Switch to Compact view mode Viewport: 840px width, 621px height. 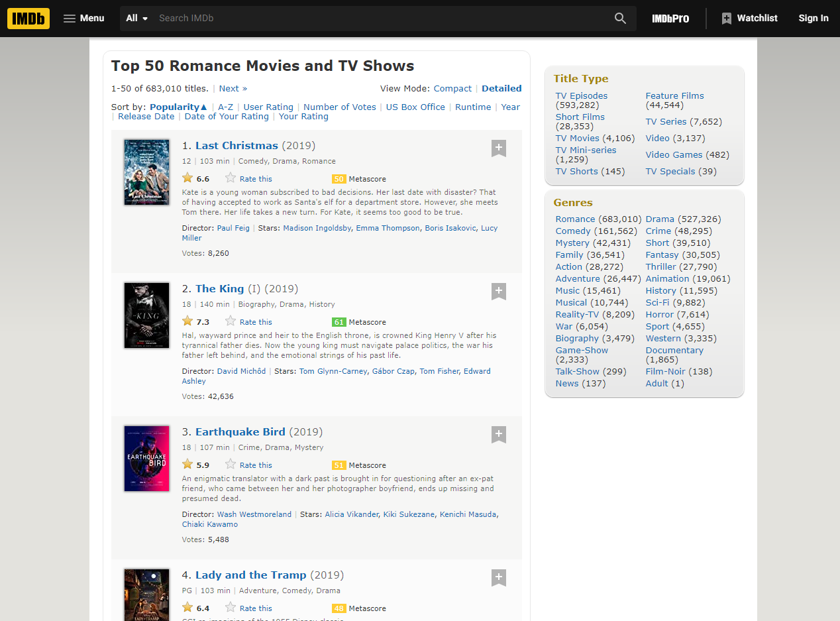point(453,89)
